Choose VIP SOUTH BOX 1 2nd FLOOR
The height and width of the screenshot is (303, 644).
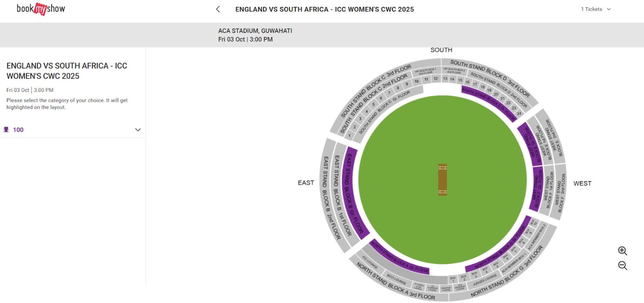tap(425, 71)
